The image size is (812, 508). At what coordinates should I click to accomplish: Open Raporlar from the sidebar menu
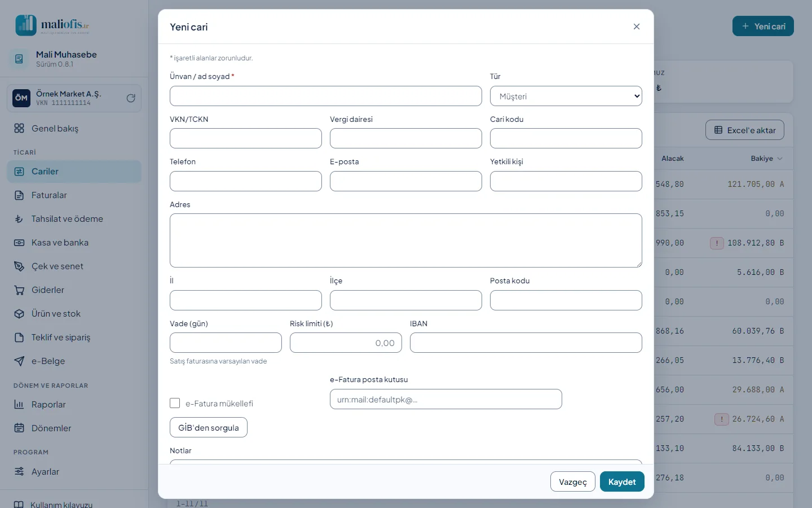(74, 405)
